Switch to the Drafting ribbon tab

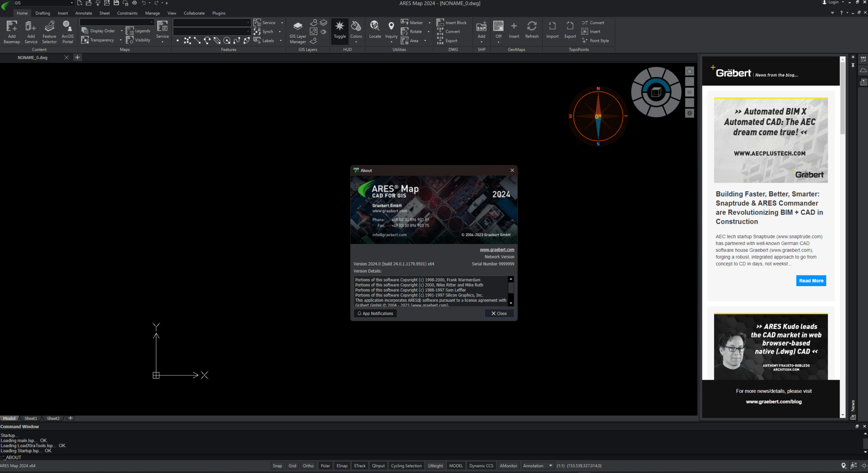click(x=42, y=13)
